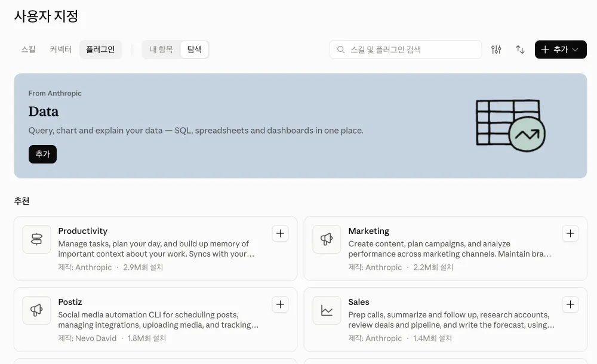The image size is (597, 364).
Task: Open the Marketing plugin title
Action: [x=368, y=231]
